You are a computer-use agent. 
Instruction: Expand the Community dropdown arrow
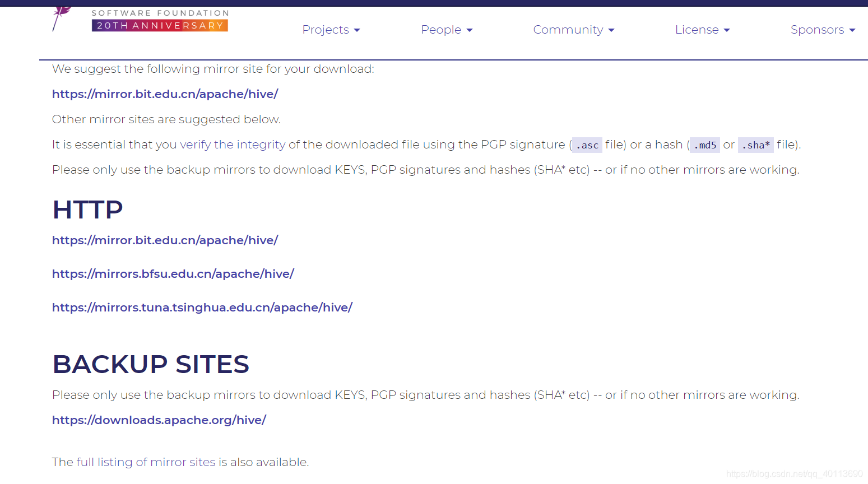(x=611, y=30)
